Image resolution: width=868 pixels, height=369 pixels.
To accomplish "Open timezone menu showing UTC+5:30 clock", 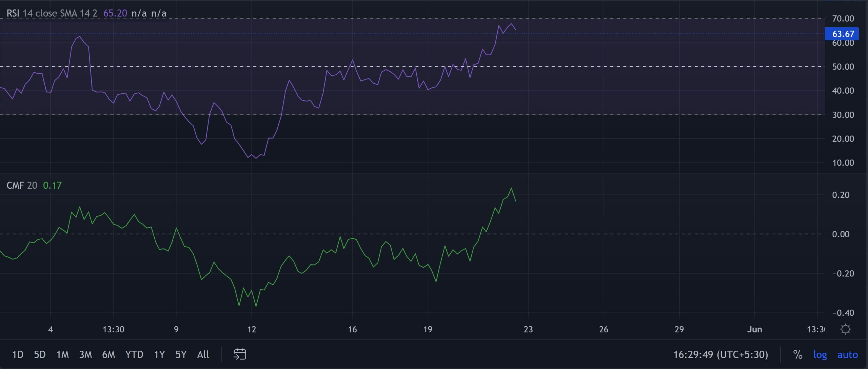I will tap(721, 354).
